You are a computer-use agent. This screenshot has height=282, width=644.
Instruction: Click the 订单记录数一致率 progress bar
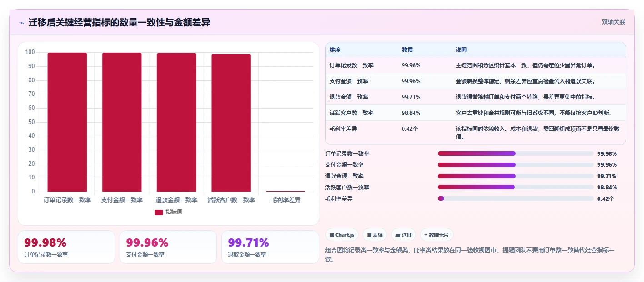click(515, 153)
